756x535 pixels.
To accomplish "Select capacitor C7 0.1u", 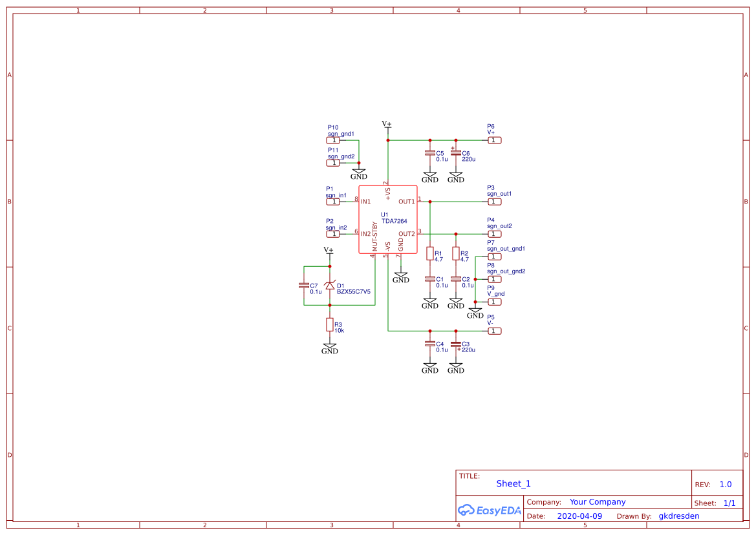I will pos(304,284).
